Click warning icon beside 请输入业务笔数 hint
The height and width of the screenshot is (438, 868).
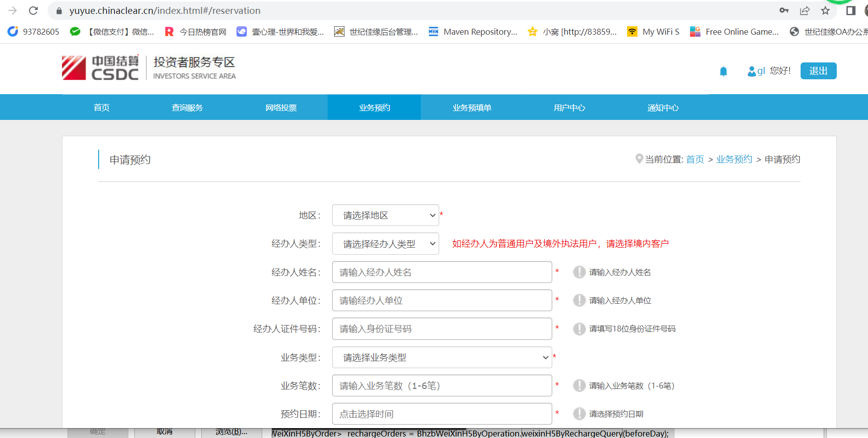pos(579,385)
